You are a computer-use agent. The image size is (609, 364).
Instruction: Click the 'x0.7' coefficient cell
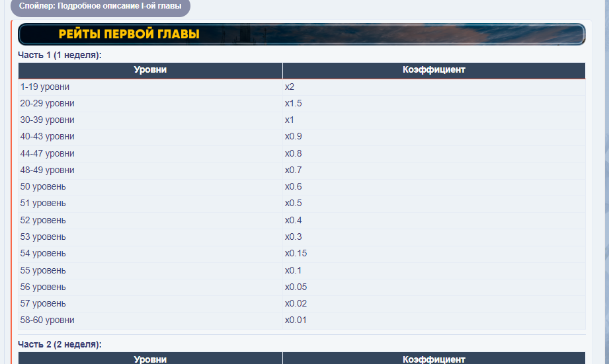click(294, 170)
